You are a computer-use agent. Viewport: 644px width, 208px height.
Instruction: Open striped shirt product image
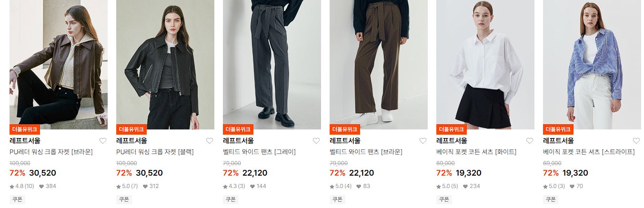[x=592, y=65]
